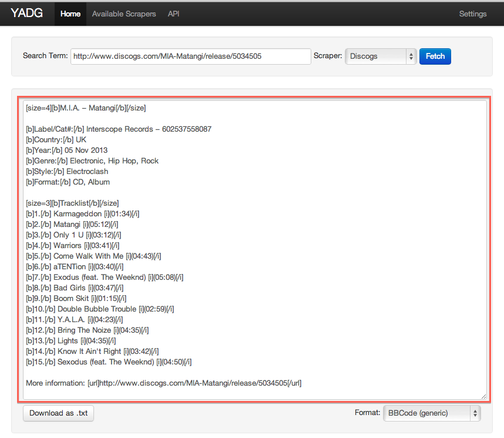
Task: Open the API page
Action: [173, 14]
